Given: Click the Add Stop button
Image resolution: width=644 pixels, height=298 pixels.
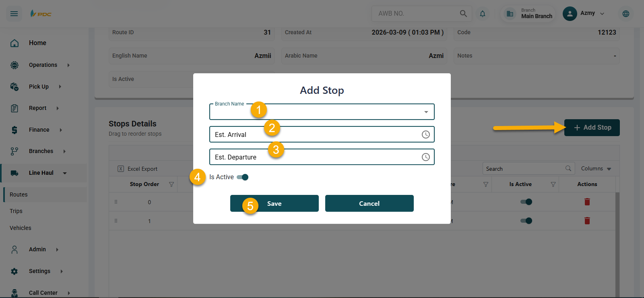Looking at the screenshot, I should click(592, 128).
